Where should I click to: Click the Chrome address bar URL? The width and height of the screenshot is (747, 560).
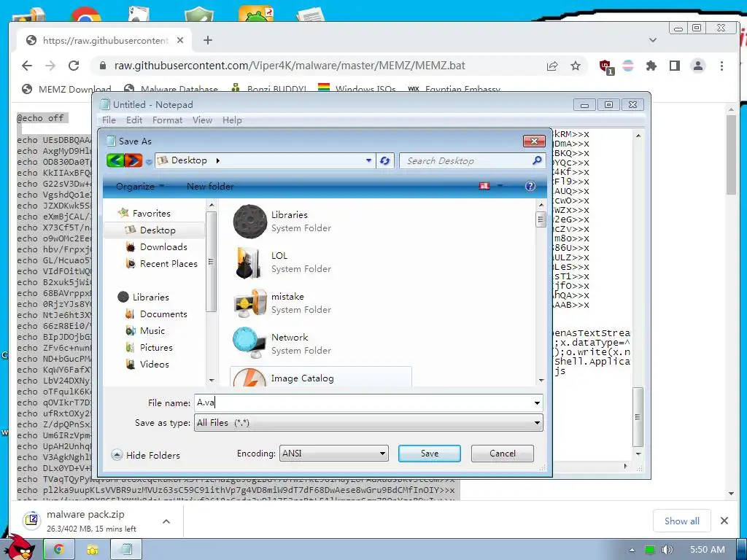(x=290, y=66)
